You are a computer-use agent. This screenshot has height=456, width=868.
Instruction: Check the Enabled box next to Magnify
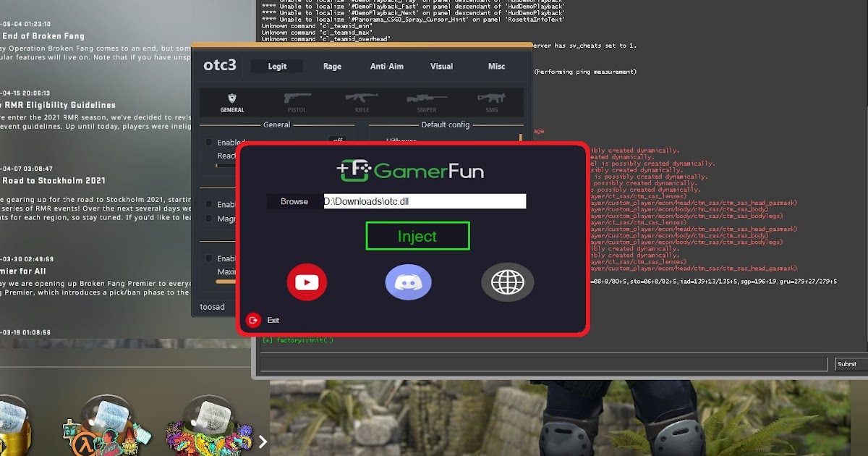[210, 204]
